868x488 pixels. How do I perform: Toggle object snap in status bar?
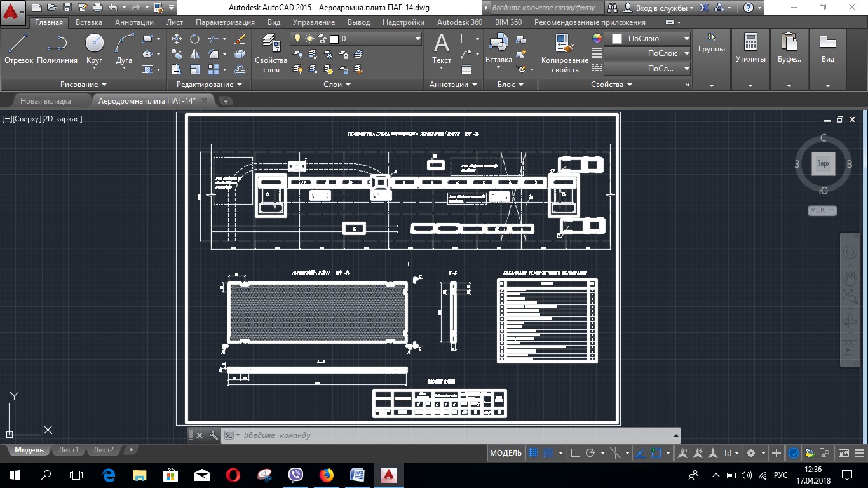[x=656, y=453]
